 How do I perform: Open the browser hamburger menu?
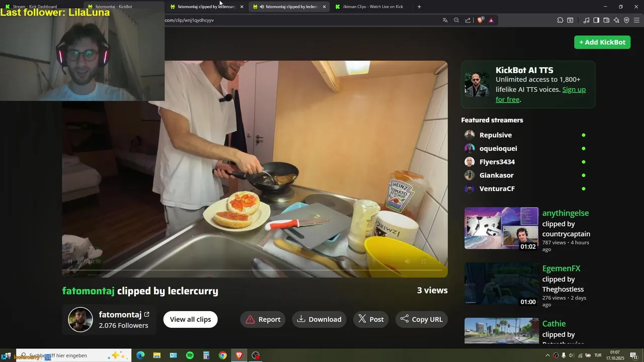(x=636, y=20)
